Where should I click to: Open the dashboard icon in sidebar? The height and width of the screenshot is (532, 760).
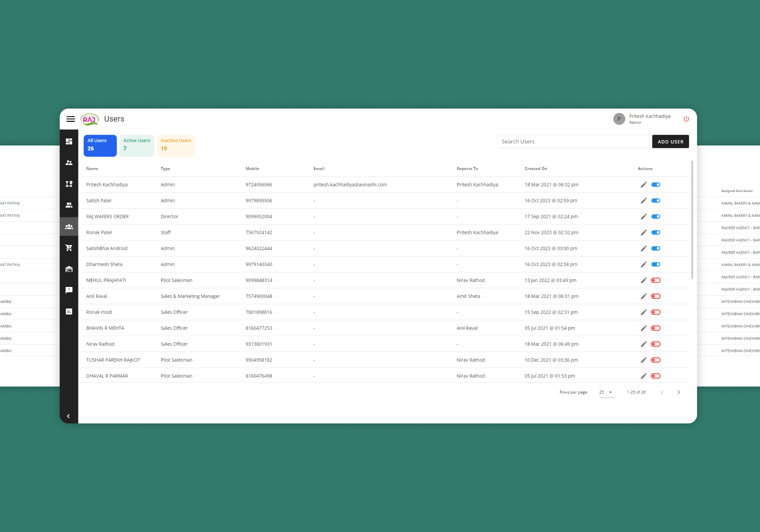(69, 141)
